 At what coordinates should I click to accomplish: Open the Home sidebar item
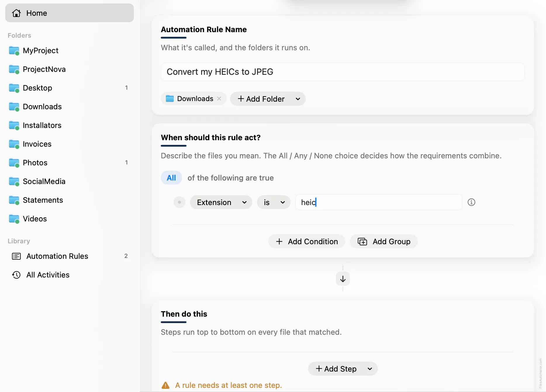[x=70, y=13]
